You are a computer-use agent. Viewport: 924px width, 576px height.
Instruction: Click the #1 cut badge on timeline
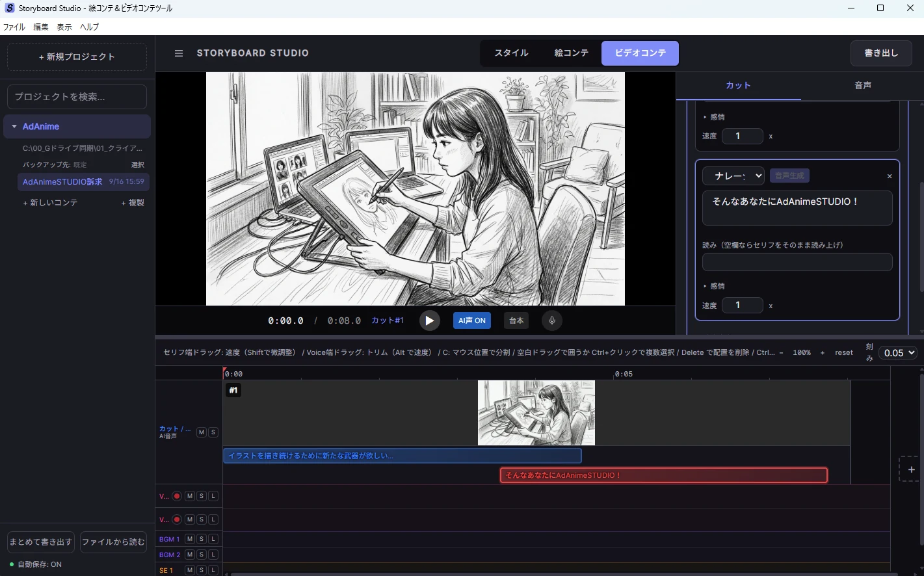point(233,390)
